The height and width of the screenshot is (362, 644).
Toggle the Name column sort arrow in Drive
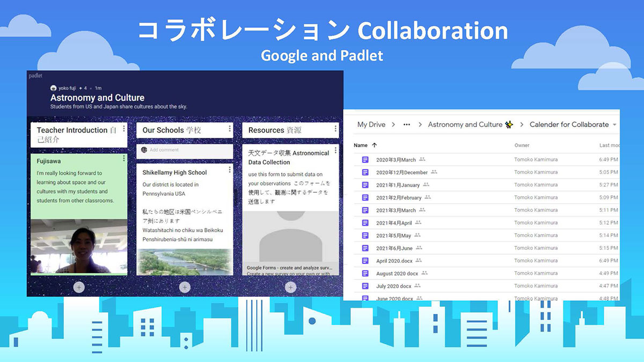click(x=375, y=145)
